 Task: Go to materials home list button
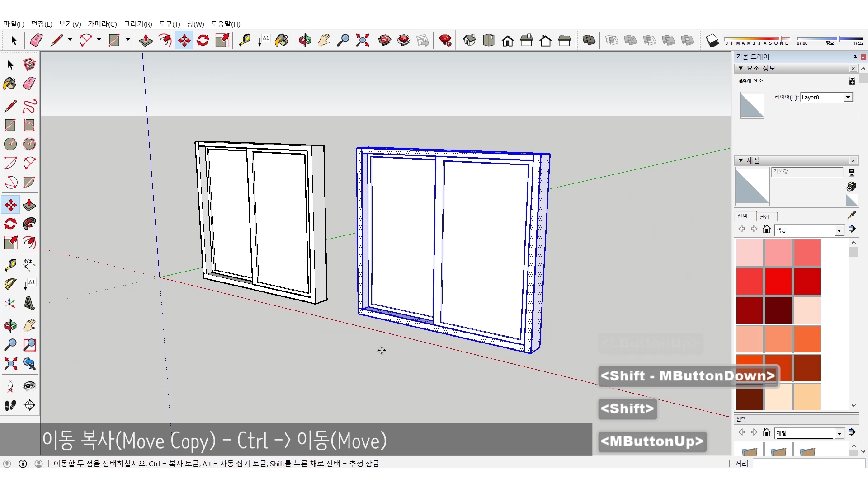coord(766,230)
